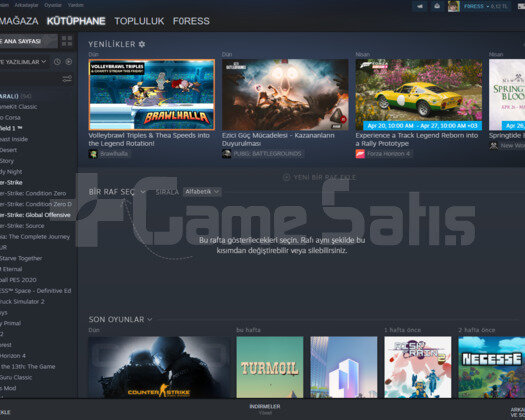Image resolution: width=525 pixels, height=420 pixels.
Task: Click Forza Horizon 4 small icon
Action: (360, 154)
